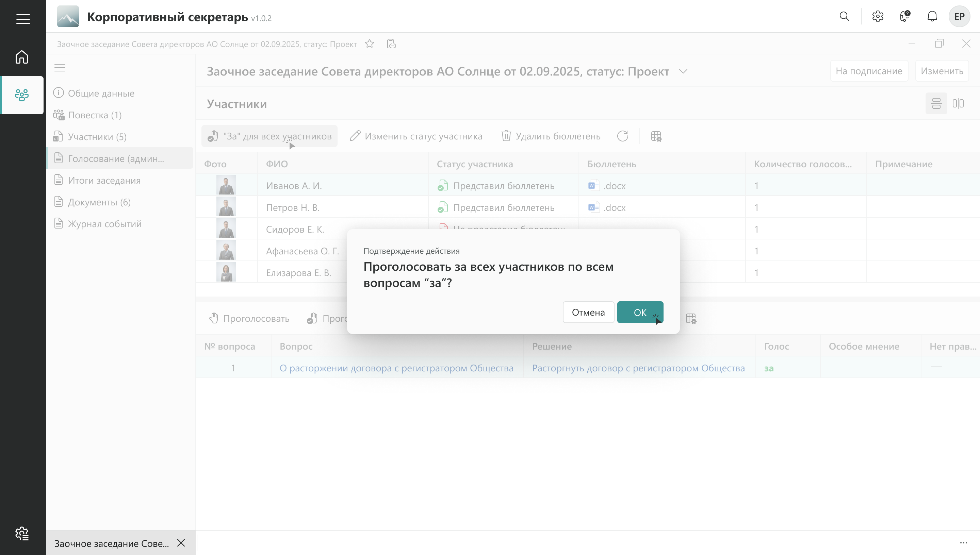Click the support headset icon
This screenshot has height=555, width=980.
pos(905,16)
